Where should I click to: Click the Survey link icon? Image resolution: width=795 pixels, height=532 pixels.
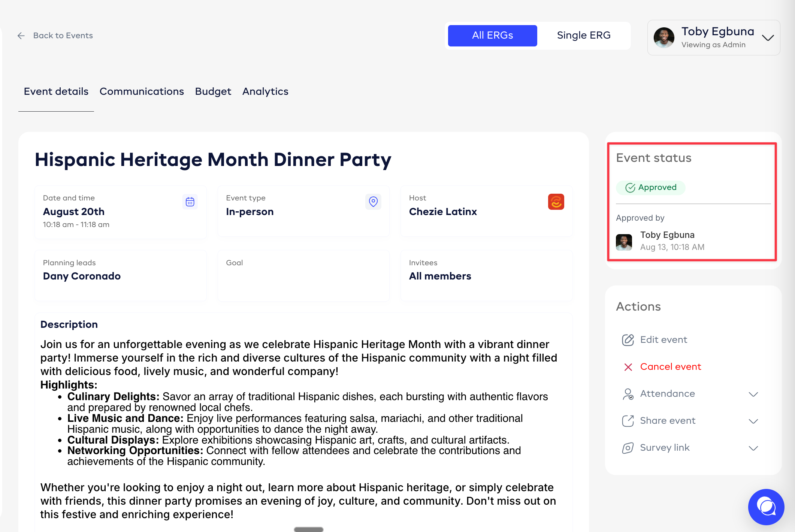[628, 448]
